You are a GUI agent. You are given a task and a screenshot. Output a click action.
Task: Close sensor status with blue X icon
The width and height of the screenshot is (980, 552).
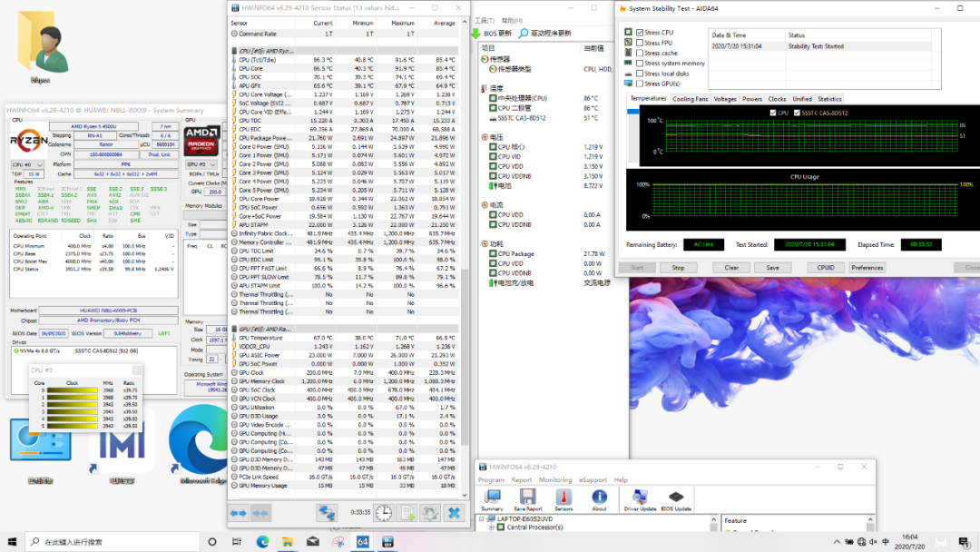(x=453, y=513)
